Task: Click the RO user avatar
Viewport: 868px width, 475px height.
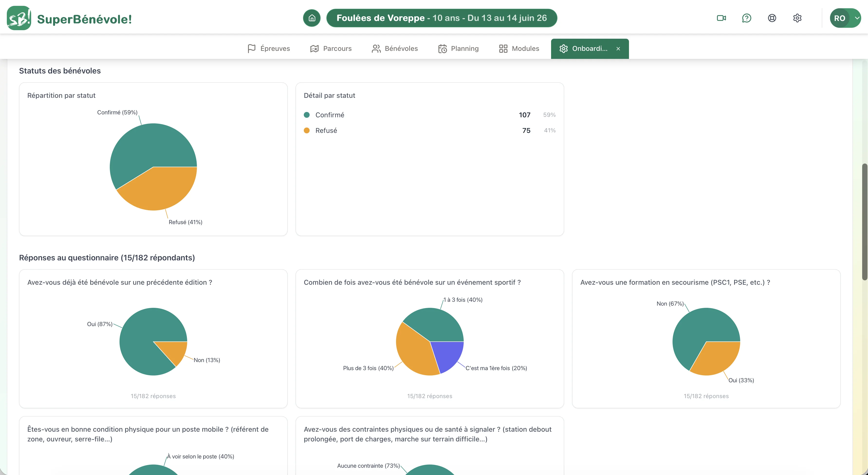Action: point(840,18)
